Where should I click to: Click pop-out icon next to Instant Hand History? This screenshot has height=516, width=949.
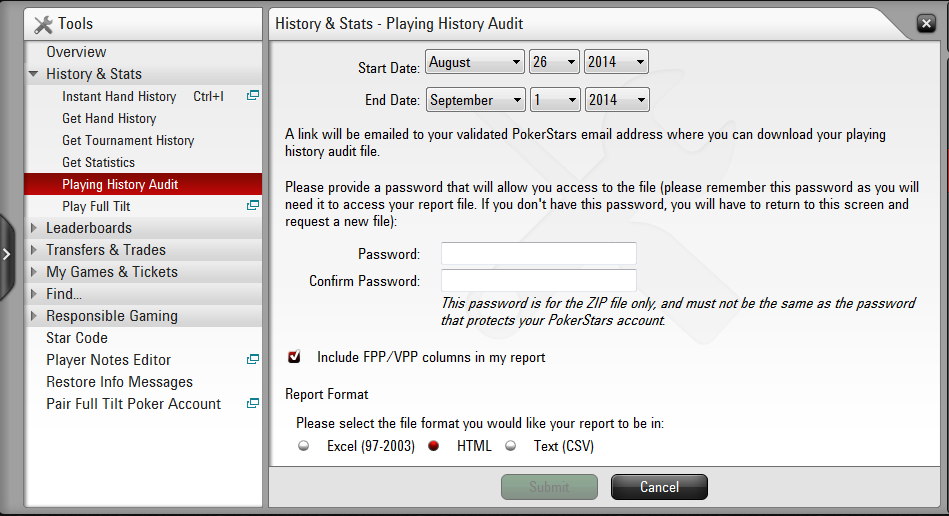tap(253, 96)
